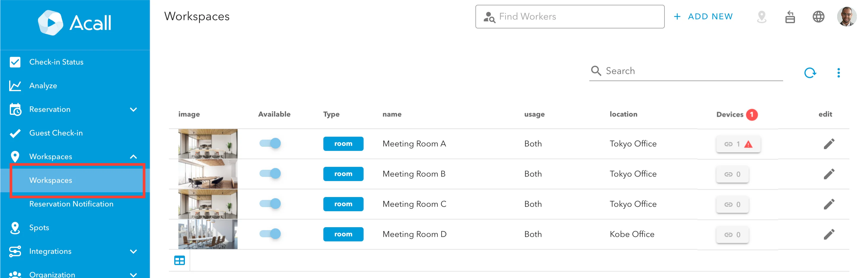Image resolution: width=868 pixels, height=278 pixels.
Task: Open the three-dot more options menu
Action: 838,73
